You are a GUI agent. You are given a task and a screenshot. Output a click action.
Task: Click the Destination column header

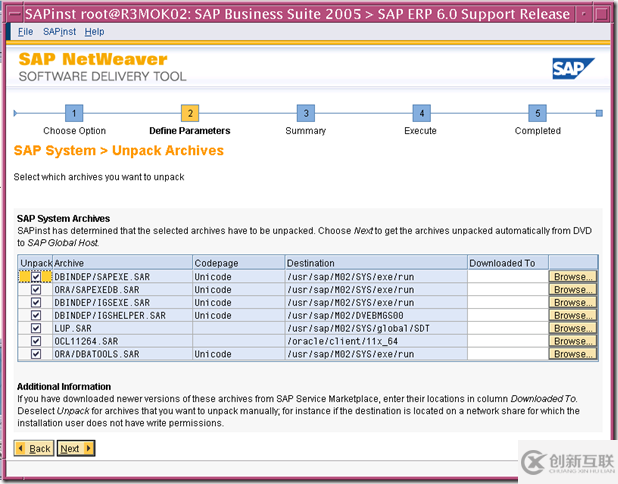[376, 263]
